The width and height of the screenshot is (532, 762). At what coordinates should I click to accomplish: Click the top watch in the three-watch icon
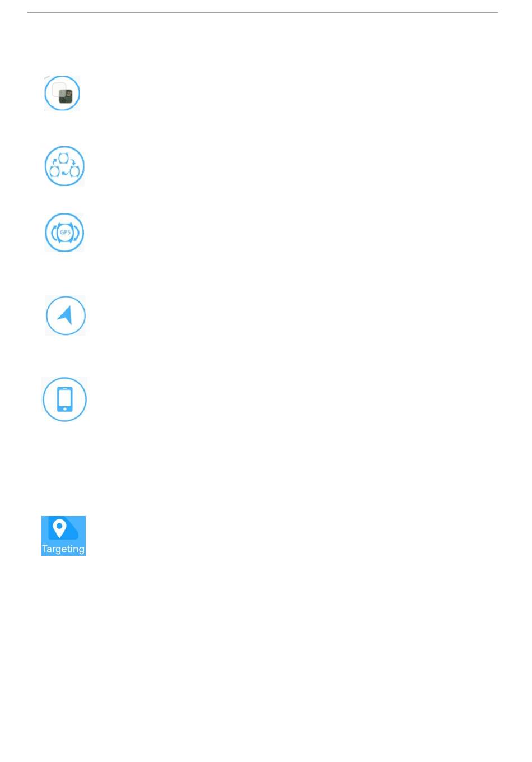(64, 158)
